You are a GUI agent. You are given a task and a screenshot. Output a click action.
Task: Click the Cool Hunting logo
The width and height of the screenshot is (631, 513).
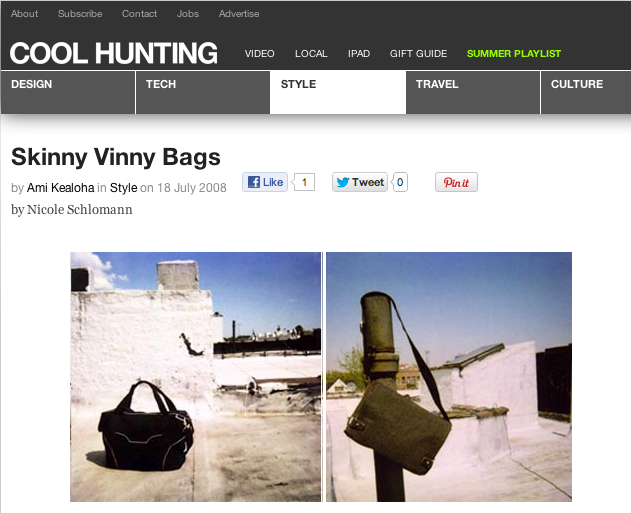(113, 53)
